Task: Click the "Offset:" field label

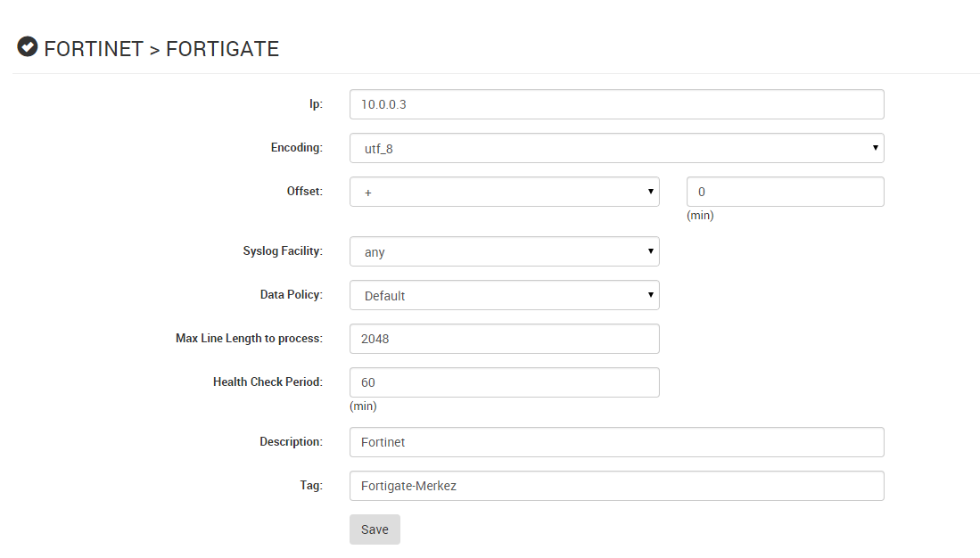Action: tap(304, 191)
